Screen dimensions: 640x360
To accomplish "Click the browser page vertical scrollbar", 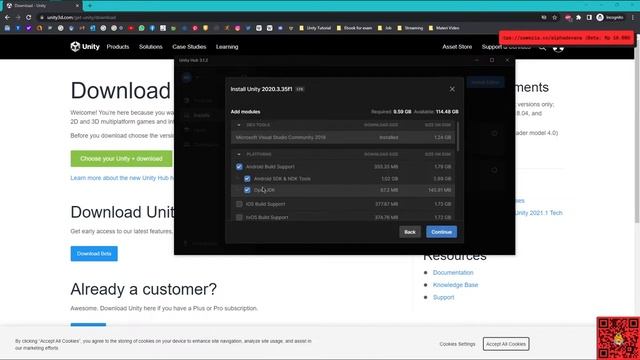I will (637, 131).
